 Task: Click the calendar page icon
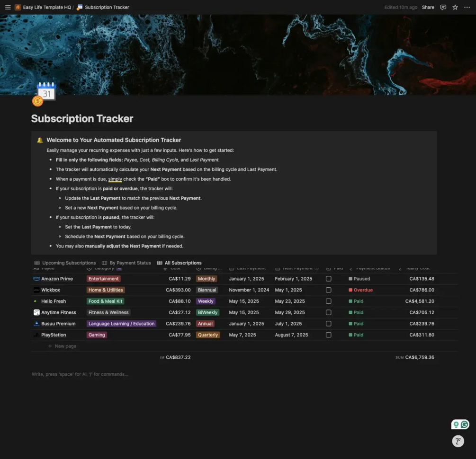click(x=44, y=94)
